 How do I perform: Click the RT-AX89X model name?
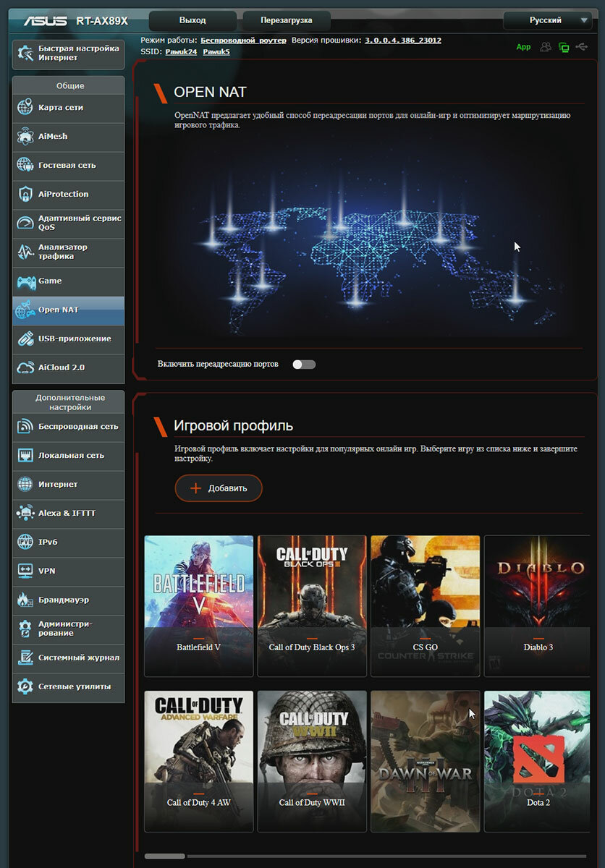pyautogui.click(x=102, y=21)
